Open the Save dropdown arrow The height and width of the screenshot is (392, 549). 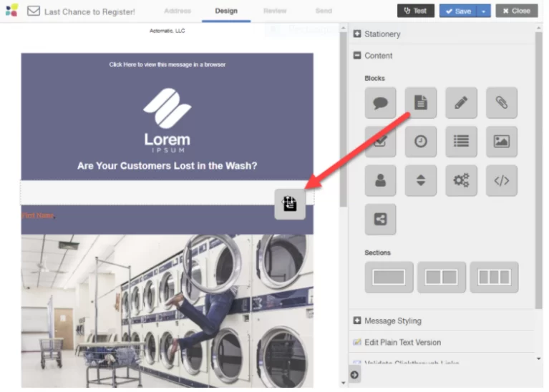(x=483, y=11)
